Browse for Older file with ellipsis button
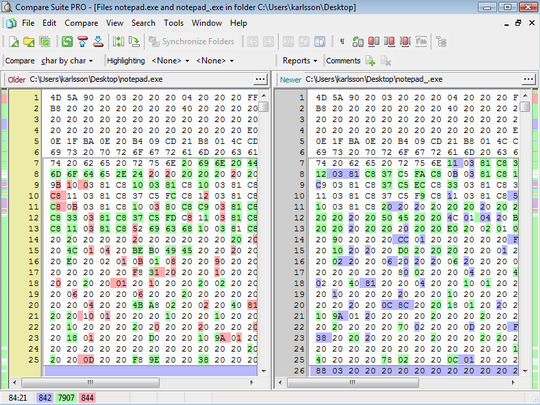The height and width of the screenshot is (405, 540). tap(260, 80)
